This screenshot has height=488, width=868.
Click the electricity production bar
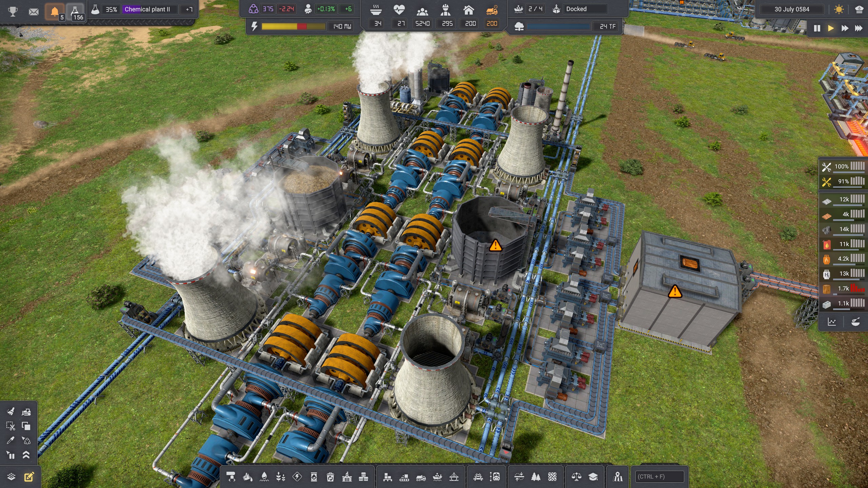(293, 26)
